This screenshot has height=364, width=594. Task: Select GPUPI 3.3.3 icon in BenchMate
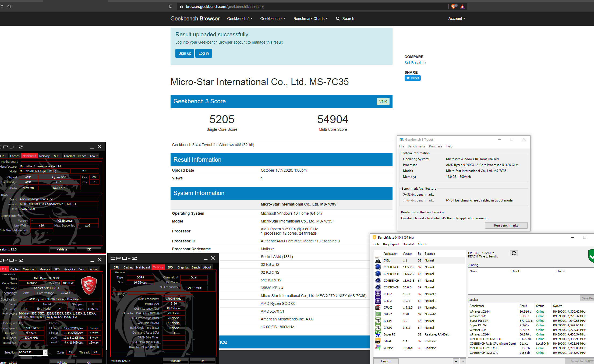378,328
